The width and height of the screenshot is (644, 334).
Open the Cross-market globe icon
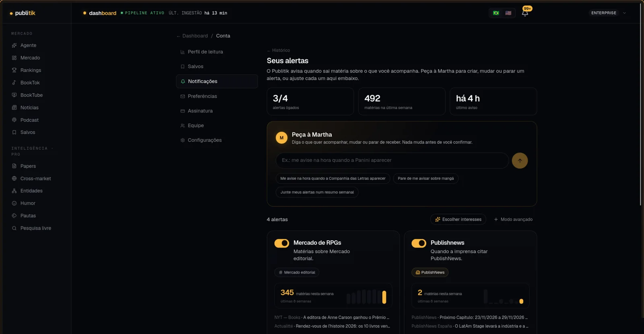click(x=14, y=178)
